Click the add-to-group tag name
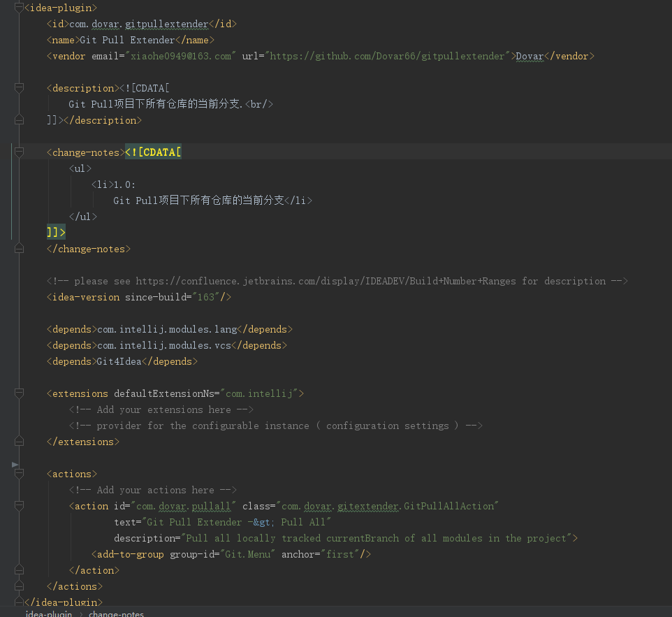 pyautogui.click(x=131, y=554)
